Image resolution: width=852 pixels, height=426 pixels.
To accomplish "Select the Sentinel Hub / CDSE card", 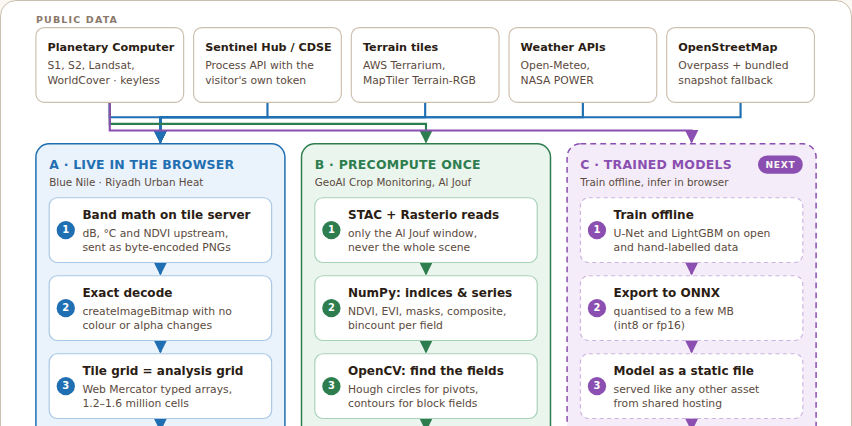I will 267,65.
